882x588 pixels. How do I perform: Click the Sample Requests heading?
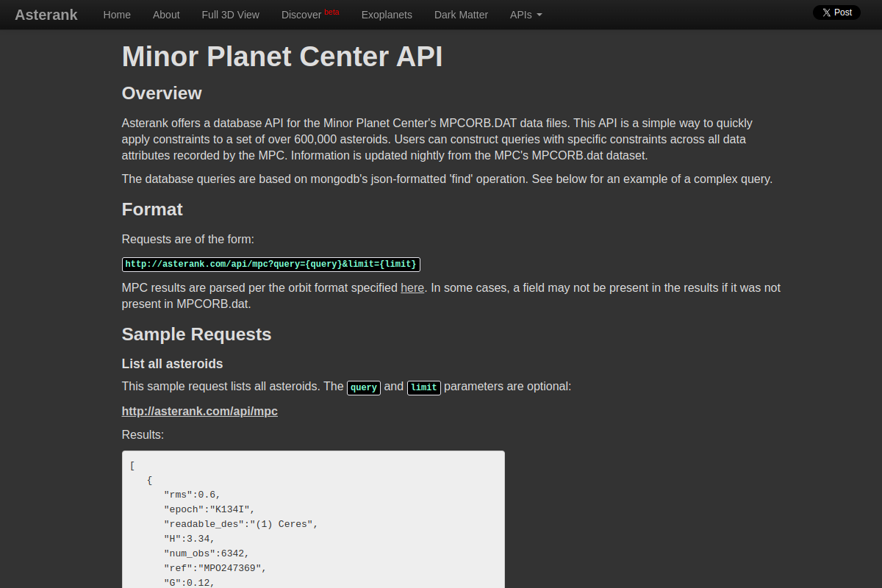pos(197,334)
